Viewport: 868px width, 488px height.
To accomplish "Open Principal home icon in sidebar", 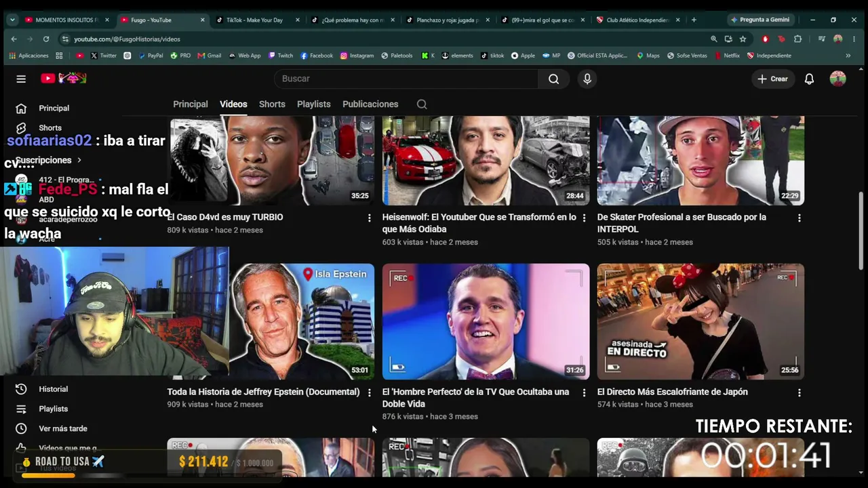I will [21, 108].
